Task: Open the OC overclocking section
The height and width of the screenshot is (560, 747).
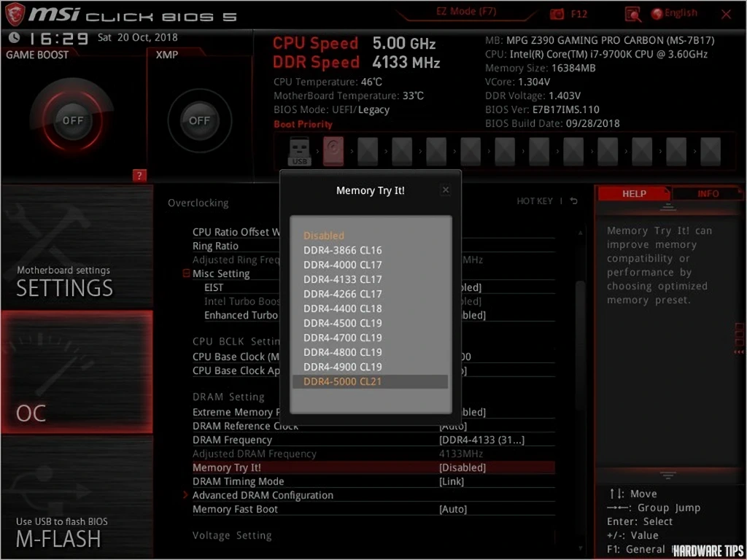Action: [x=77, y=372]
